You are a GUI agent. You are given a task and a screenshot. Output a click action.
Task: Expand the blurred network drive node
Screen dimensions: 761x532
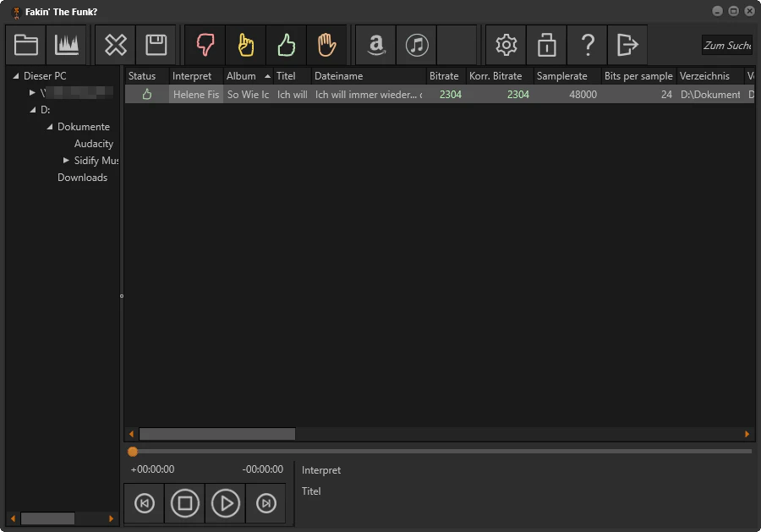point(32,92)
